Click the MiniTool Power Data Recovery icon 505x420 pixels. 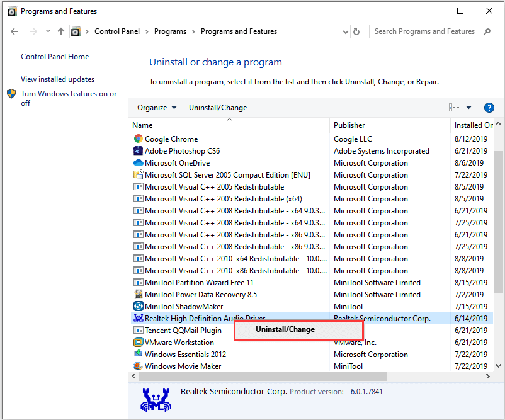click(138, 295)
